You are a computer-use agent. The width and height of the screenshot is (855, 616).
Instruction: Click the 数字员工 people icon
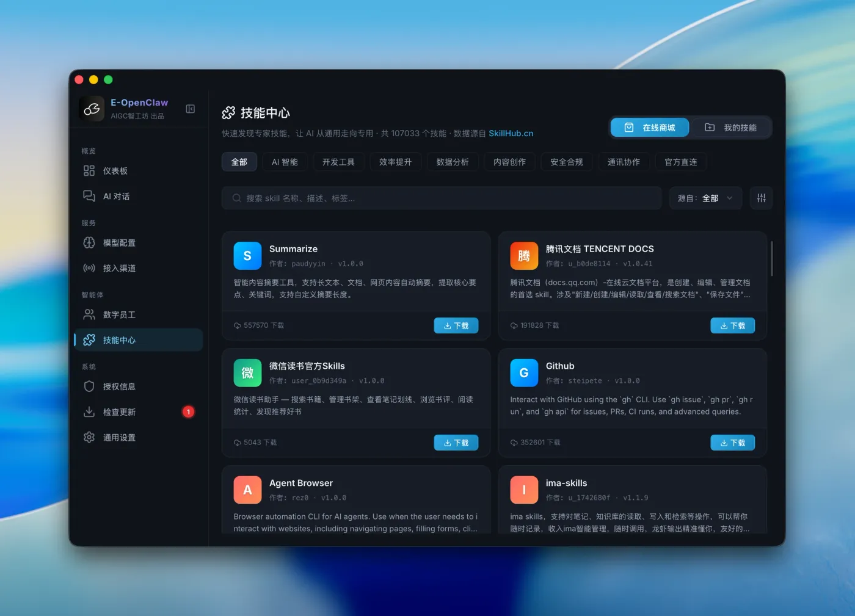coord(89,314)
